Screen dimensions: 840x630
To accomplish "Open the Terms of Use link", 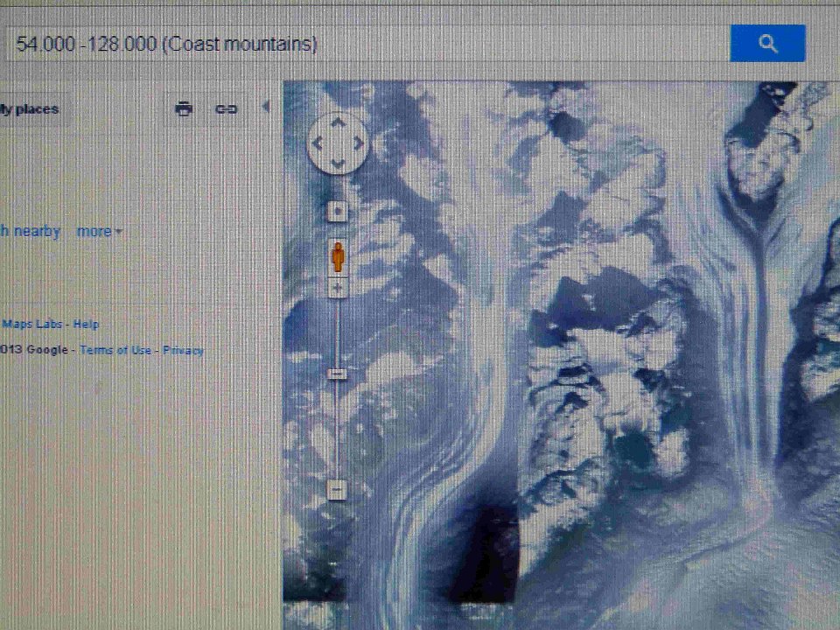I will 115,350.
